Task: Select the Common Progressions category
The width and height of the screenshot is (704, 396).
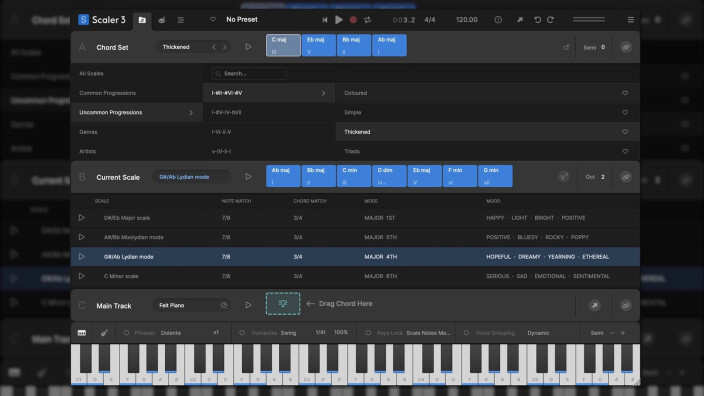Action: 136,93
